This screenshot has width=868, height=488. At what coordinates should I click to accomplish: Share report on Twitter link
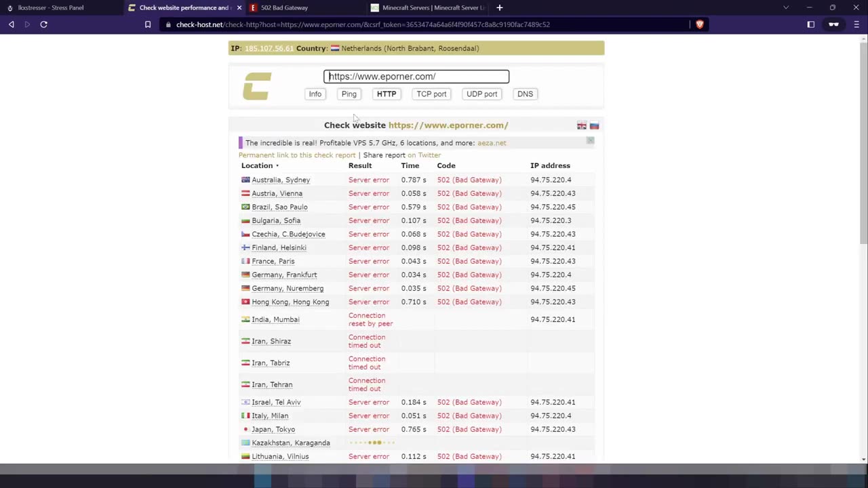[425, 155]
